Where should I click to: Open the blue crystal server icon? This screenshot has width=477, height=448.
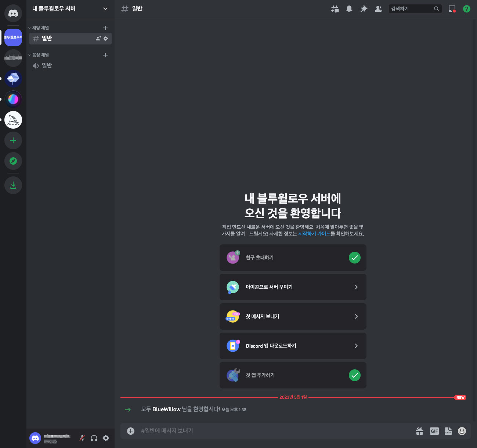click(x=13, y=79)
